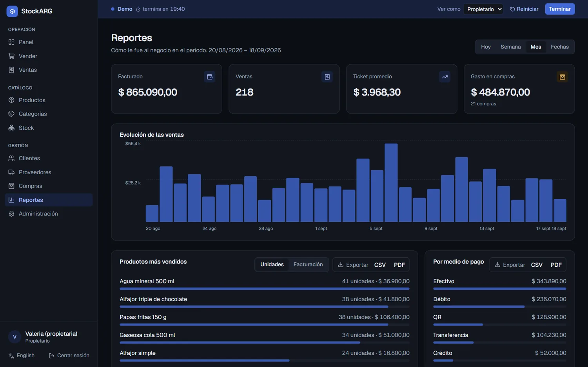588x367 pixels.
Task: Export payment methods as CSV
Action: click(537, 265)
